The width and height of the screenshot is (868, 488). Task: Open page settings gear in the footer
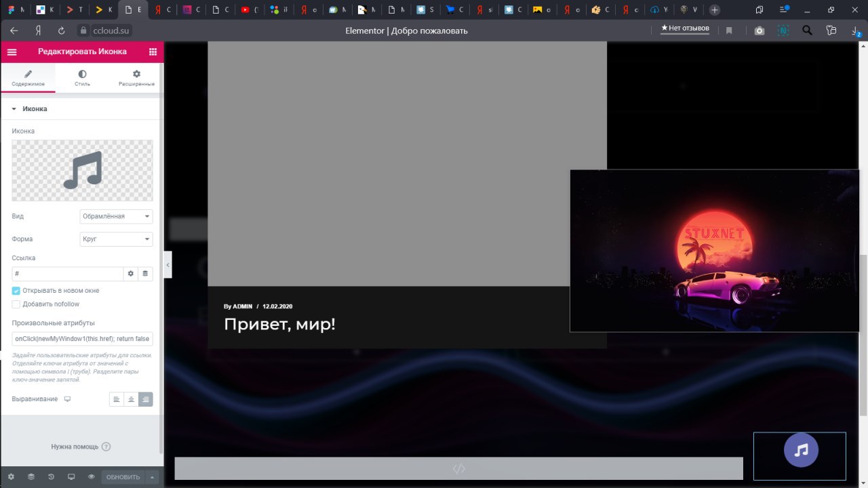[11, 477]
